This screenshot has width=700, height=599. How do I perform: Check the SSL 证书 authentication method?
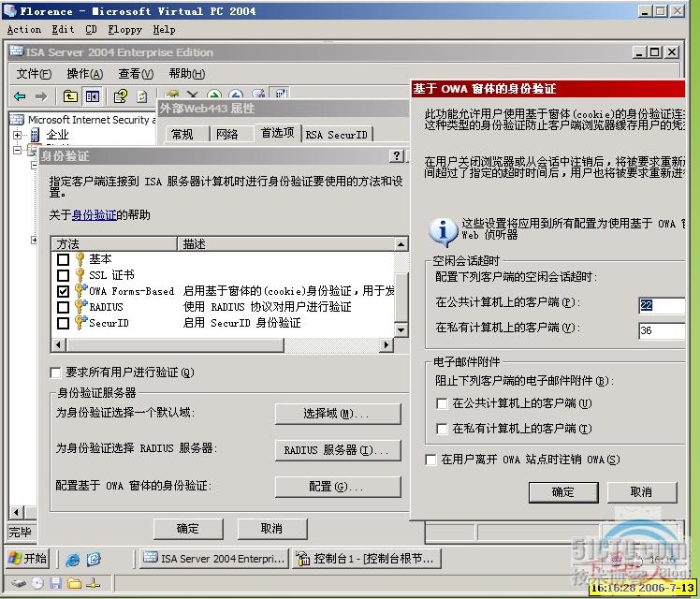[x=63, y=275]
